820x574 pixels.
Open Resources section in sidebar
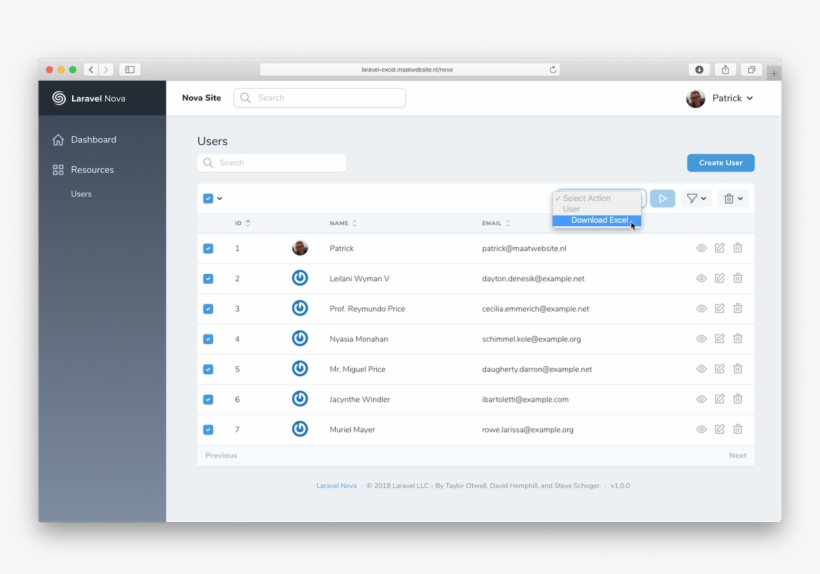pos(84,169)
